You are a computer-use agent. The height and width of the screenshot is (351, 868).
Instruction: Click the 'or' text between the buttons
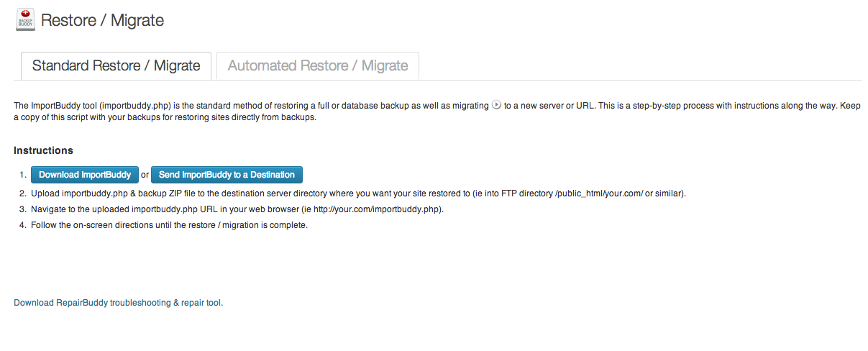(x=145, y=175)
